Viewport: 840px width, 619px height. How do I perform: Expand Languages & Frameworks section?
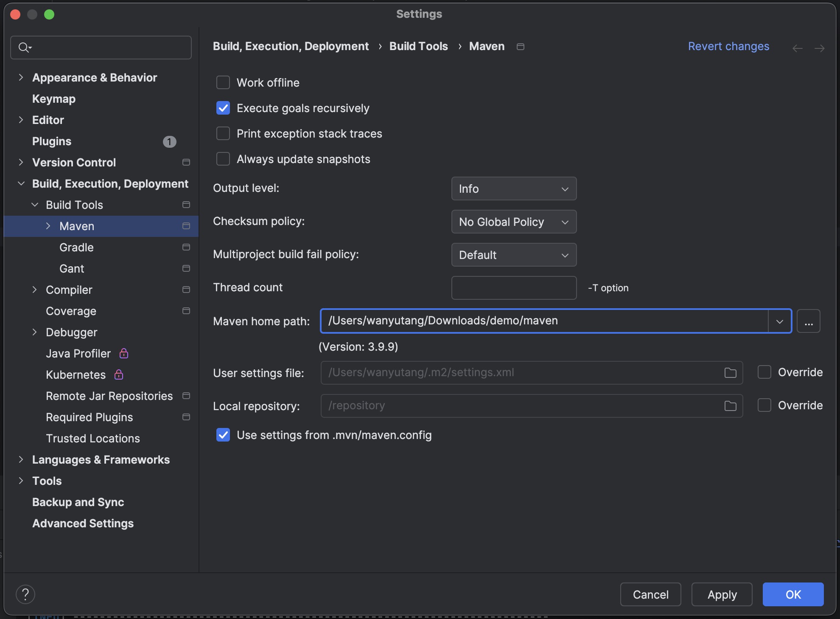point(21,459)
